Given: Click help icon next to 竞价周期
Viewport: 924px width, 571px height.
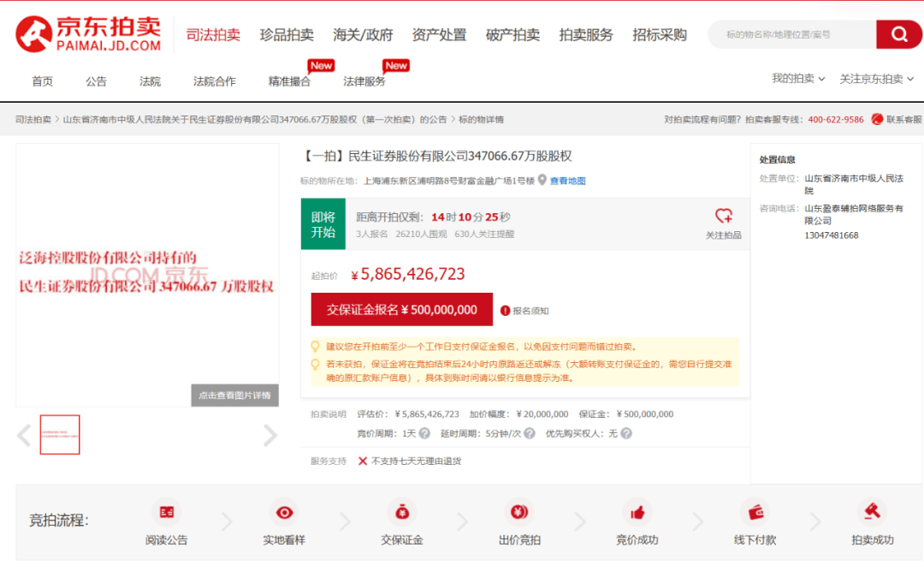Looking at the screenshot, I should click(x=424, y=433).
